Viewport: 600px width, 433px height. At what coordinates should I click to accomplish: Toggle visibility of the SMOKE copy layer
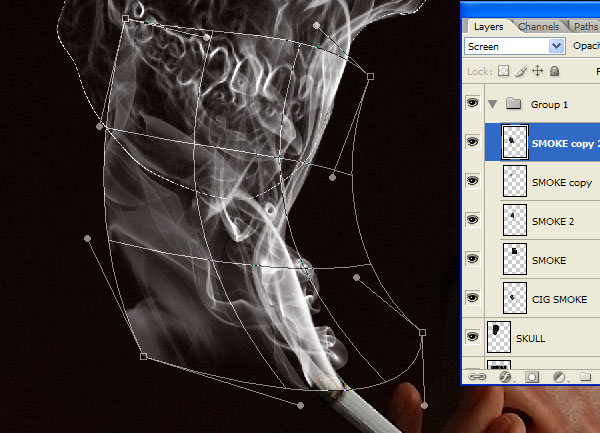pyautogui.click(x=473, y=181)
